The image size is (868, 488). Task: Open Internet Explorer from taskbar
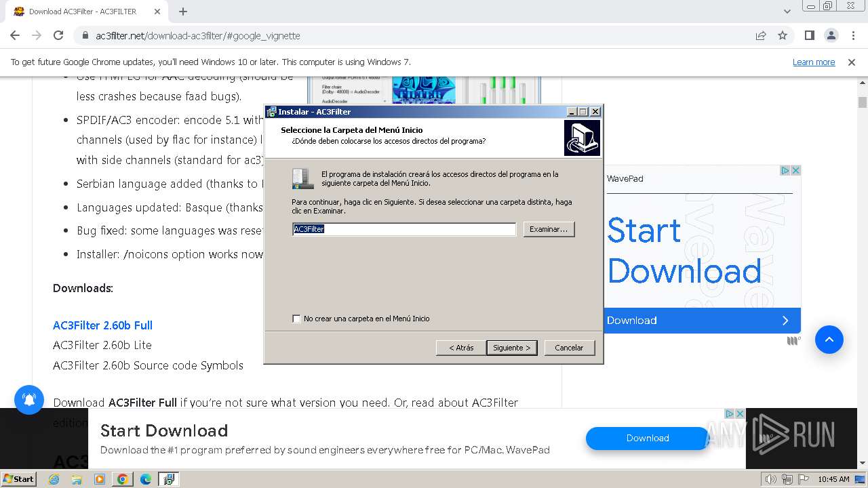[54, 479]
